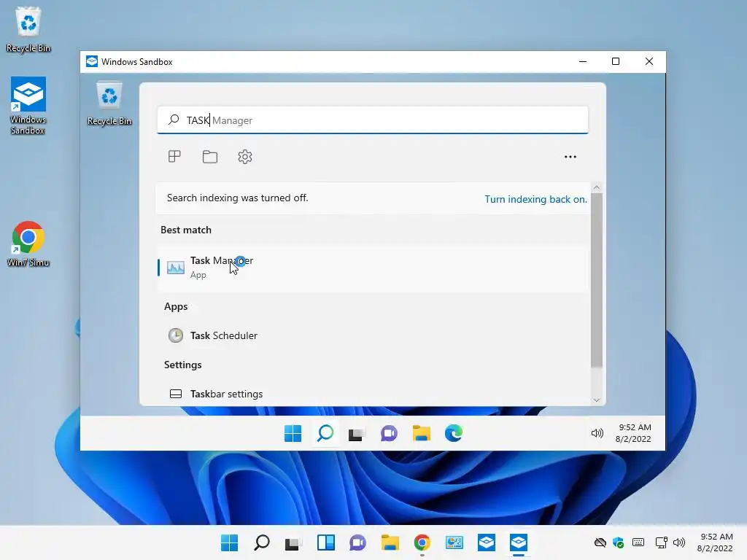The height and width of the screenshot is (560, 747).
Task: Close the Windows Sandbox window
Action: [649, 61]
